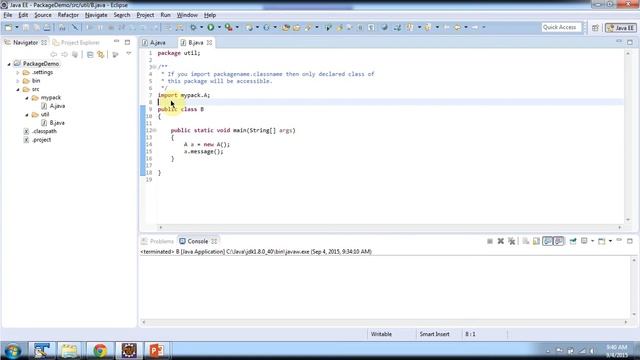Click the Remove Launch X icon in the Console
Image resolution: width=640 pixels, height=360 pixels.
coord(501,241)
